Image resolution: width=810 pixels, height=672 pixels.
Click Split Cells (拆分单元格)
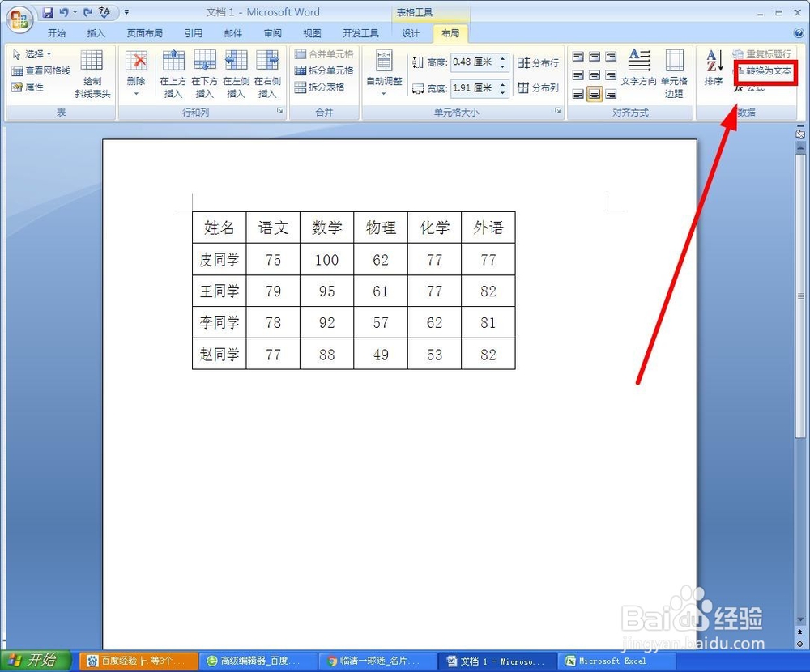[325, 70]
